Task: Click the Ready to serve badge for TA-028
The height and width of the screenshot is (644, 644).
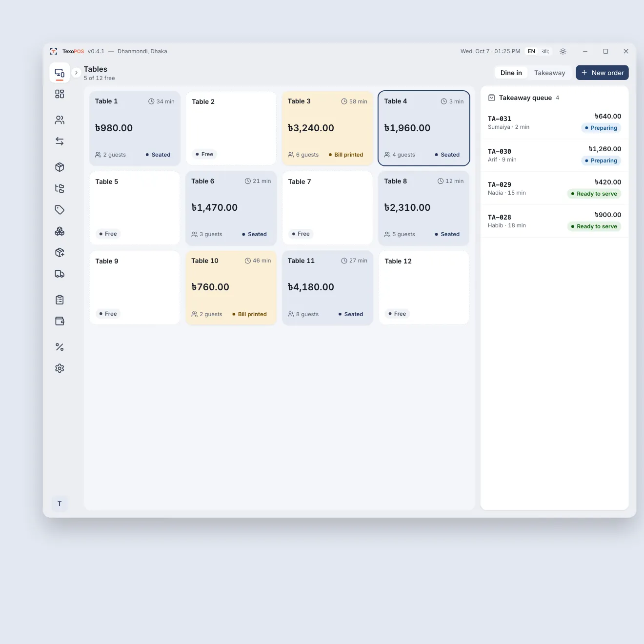Action: click(594, 226)
